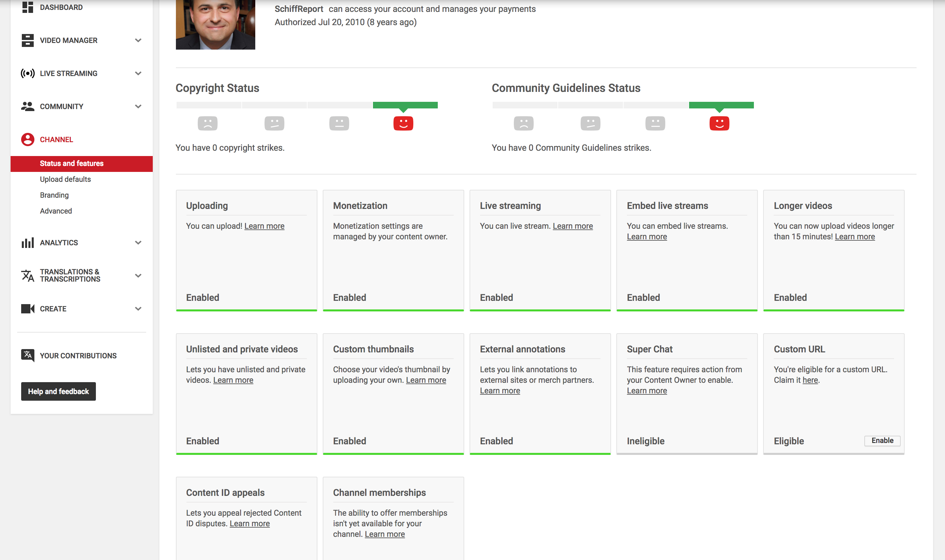Viewport: 945px width, 560px height.
Task: Click the SchiffReport profile thumbnail
Action: point(215,24)
